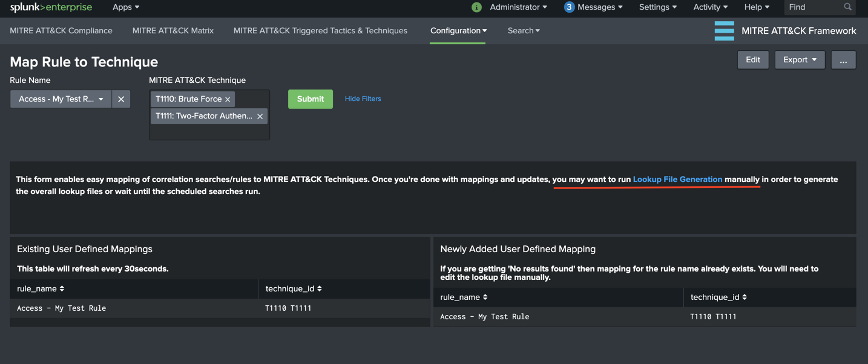This screenshot has width=868, height=364.
Task: Click the 'Map Rule to Technique' title
Action: click(84, 62)
